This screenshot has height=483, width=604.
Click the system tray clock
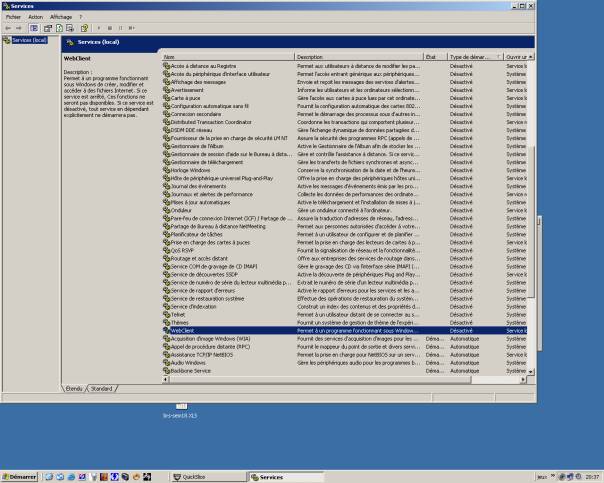592,477
